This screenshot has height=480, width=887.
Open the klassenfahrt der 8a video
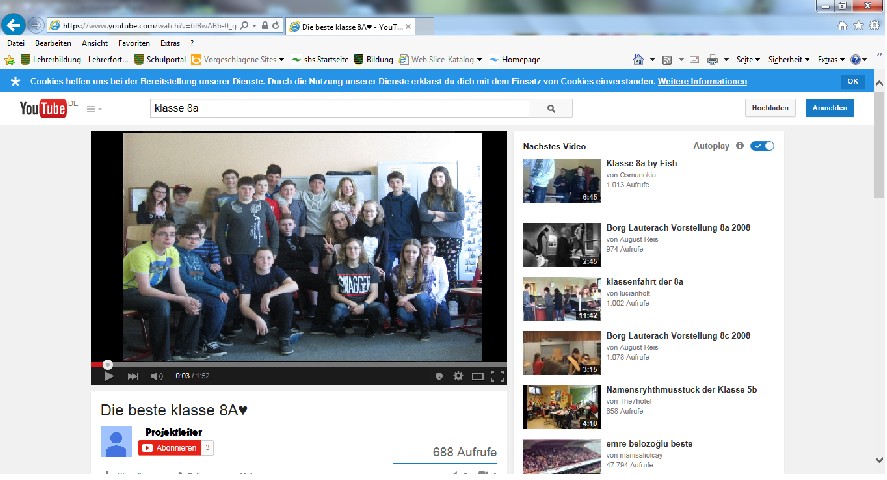coord(645,282)
